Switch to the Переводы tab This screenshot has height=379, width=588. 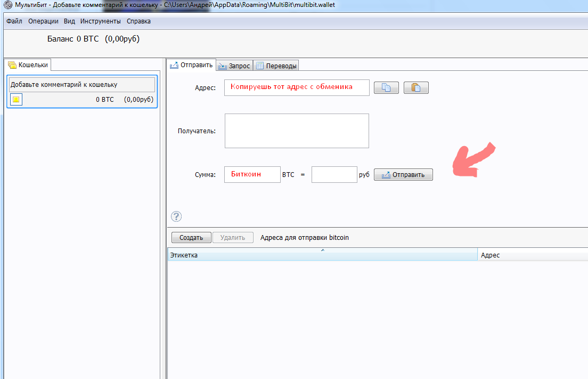tap(276, 66)
